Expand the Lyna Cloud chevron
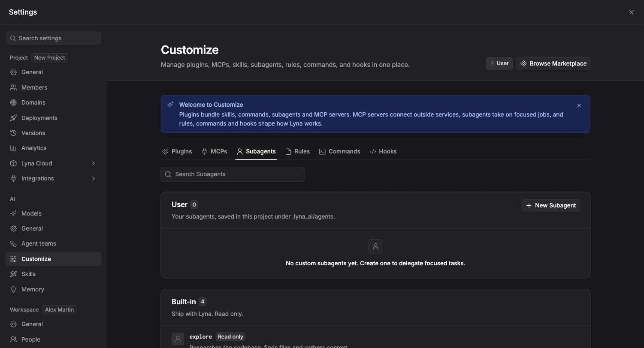Viewport: 644px width, 348px height. [x=93, y=163]
